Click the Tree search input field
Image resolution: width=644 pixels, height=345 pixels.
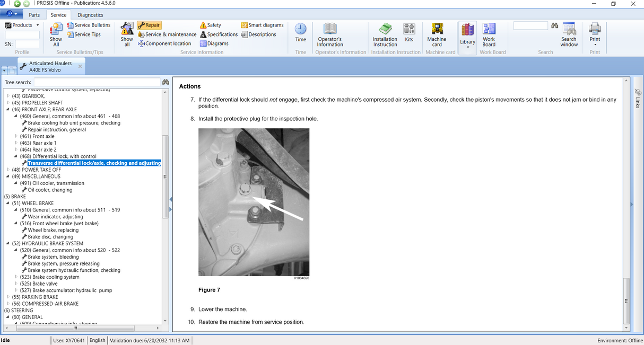tap(97, 82)
